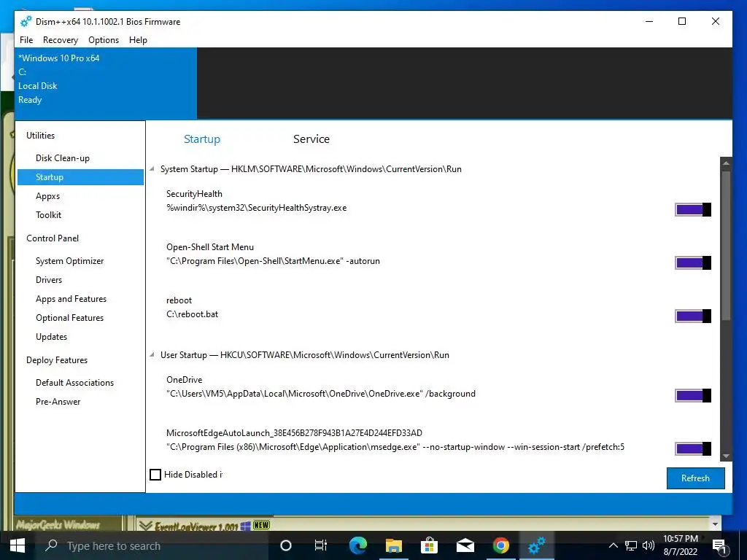Open Google Chrome from taskbar

pos(500,545)
